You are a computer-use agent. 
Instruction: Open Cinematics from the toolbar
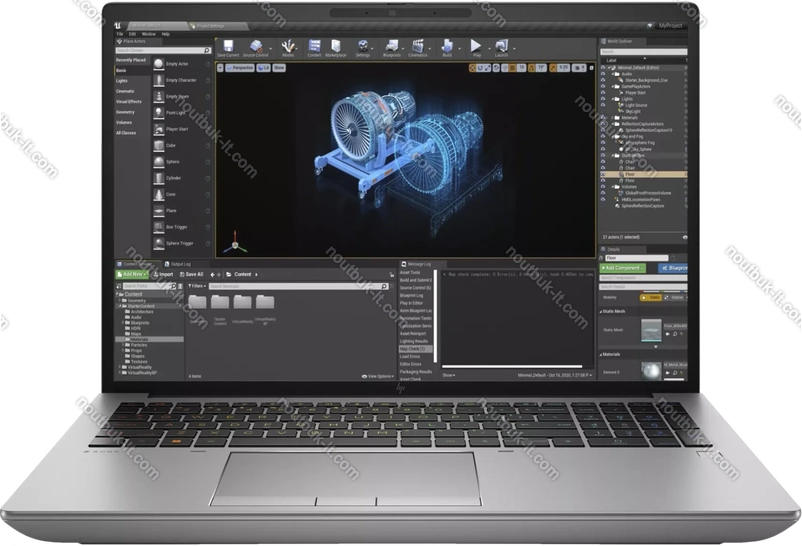(419, 47)
